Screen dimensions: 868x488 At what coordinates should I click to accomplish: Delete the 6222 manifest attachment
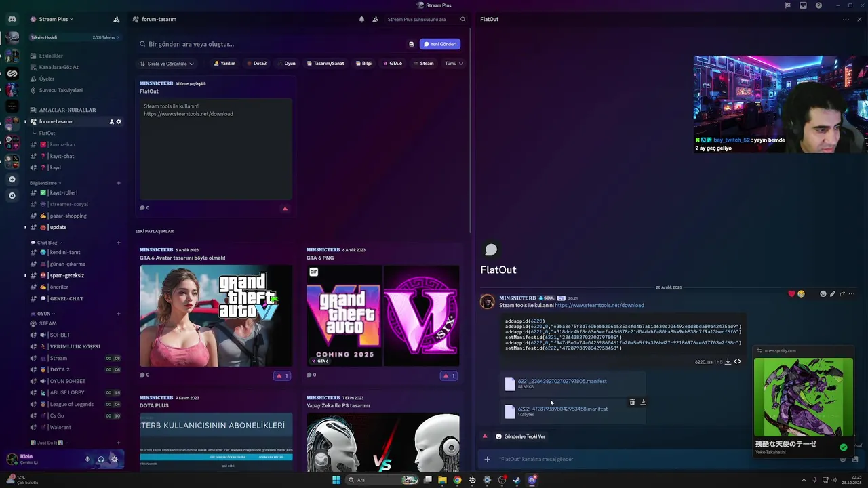(x=632, y=402)
